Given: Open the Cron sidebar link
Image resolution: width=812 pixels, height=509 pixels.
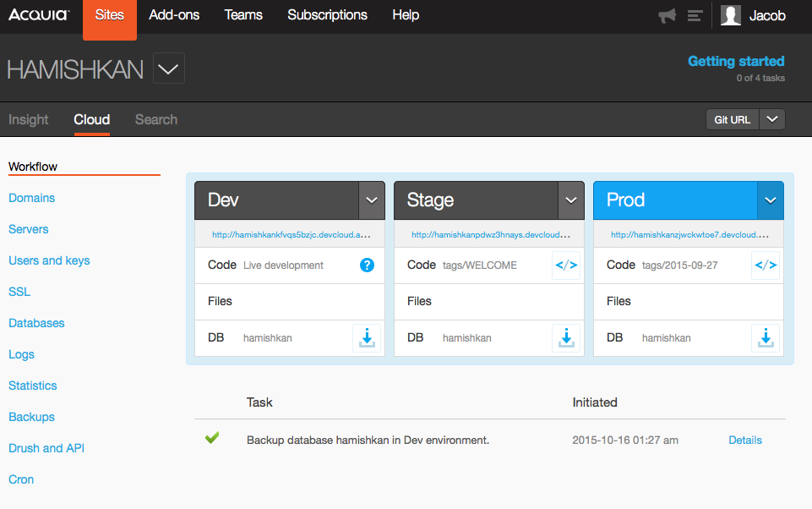Looking at the screenshot, I should point(21,479).
